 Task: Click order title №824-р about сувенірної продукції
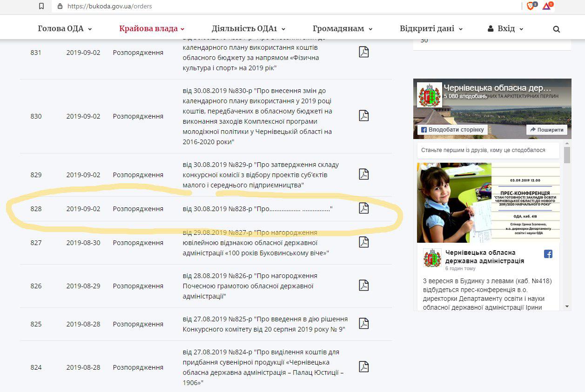(x=263, y=367)
